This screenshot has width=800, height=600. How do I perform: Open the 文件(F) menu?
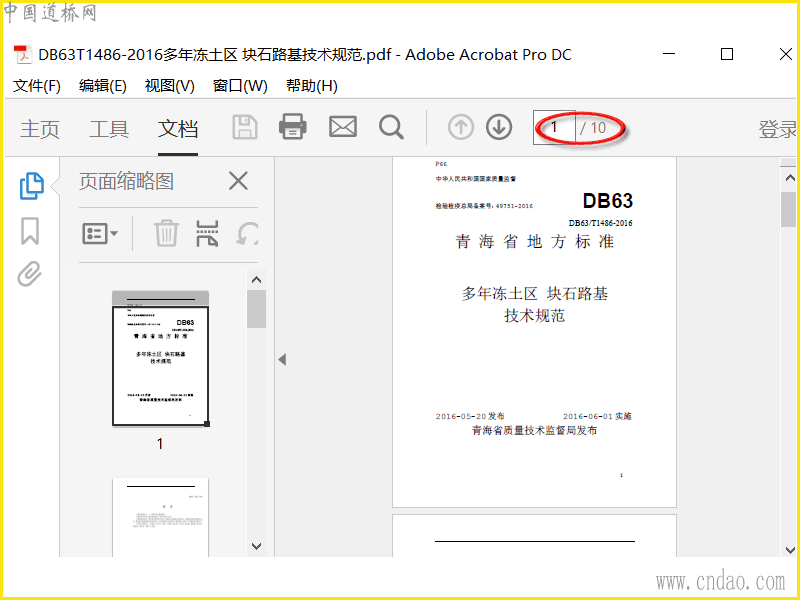(37, 86)
